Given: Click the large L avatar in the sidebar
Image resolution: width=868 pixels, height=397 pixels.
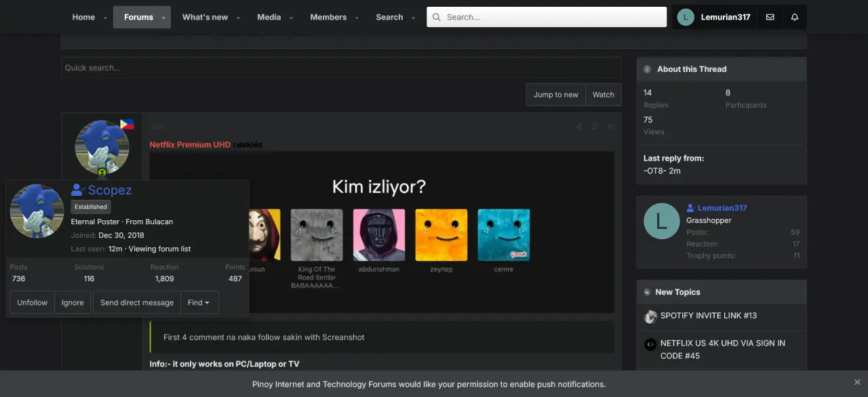Looking at the screenshot, I should [661, 221].
